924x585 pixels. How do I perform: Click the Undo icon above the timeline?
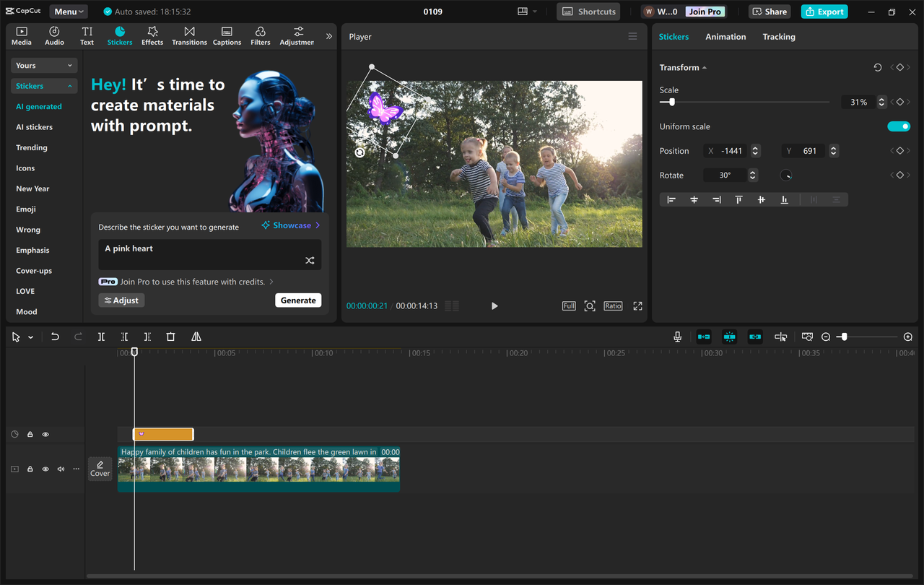point(55,337)
